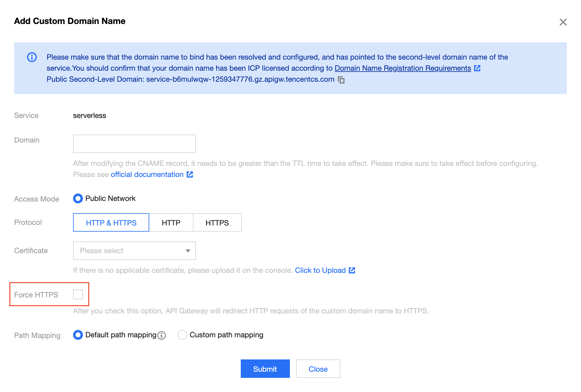Select the Public Network access mode

click(78, 198)
